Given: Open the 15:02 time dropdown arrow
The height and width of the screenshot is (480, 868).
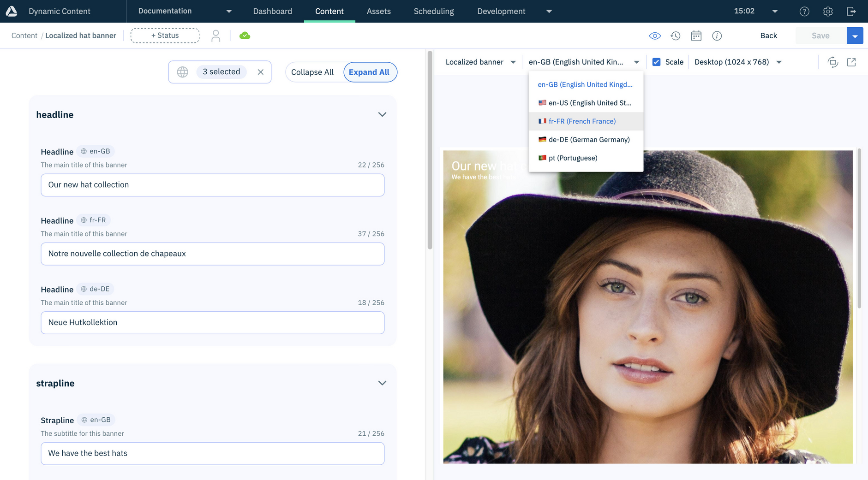Looking at the screenshot, I should (775, 12).
